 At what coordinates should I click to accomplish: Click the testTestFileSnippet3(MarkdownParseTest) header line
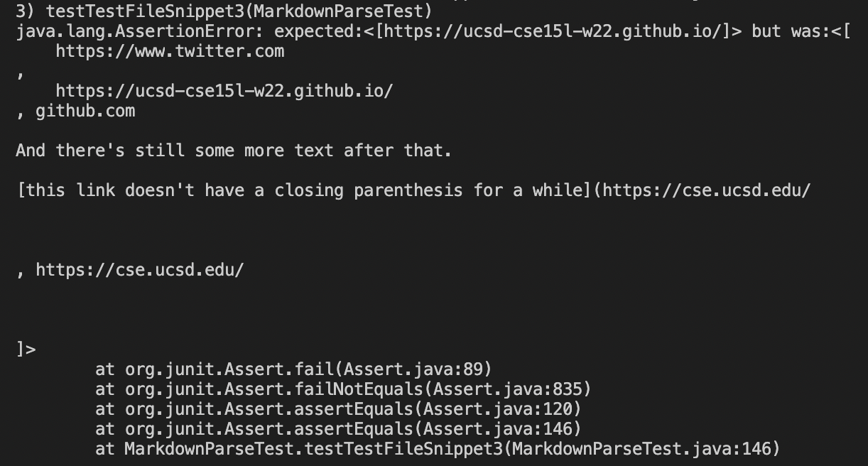coord(224,11)
